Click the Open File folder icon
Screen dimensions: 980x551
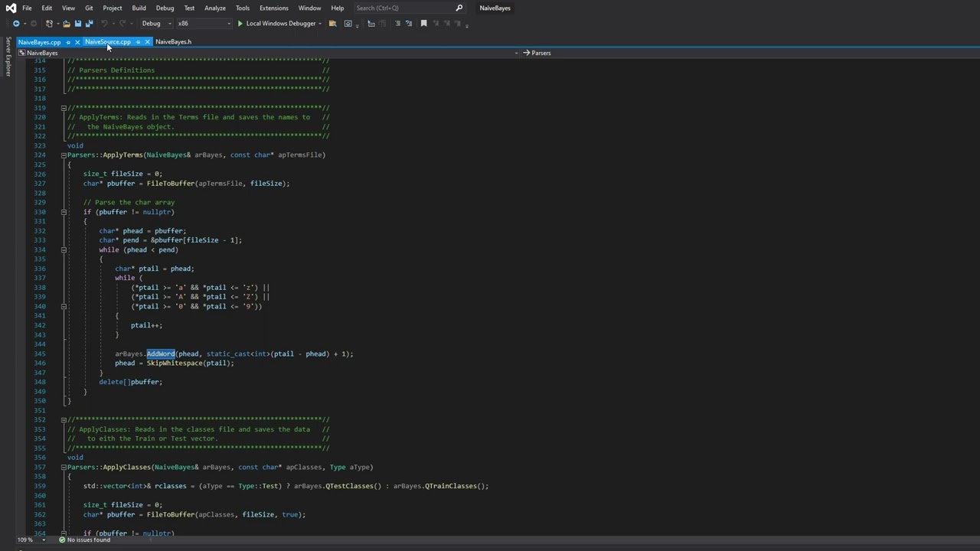point(67,23)
